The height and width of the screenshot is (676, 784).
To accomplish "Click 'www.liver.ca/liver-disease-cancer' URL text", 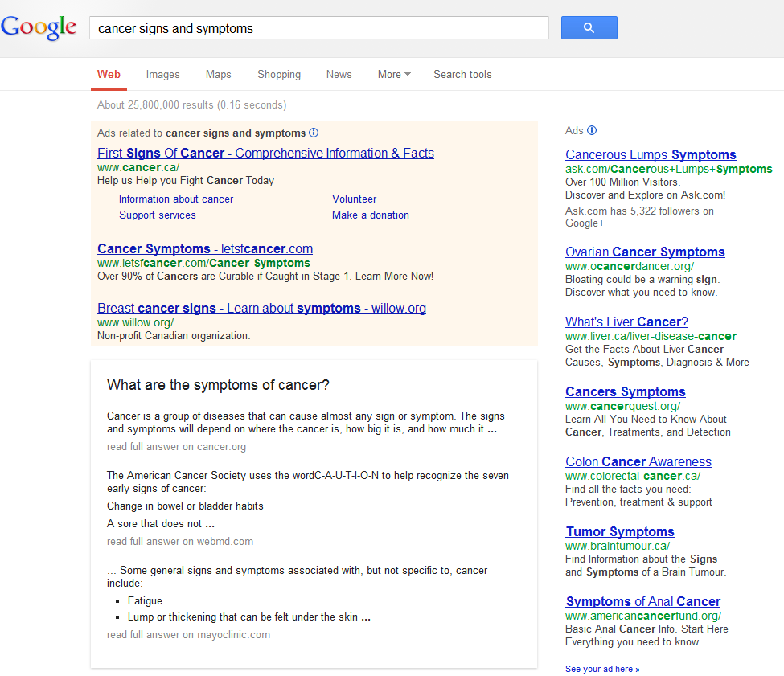I will [651, 336].
